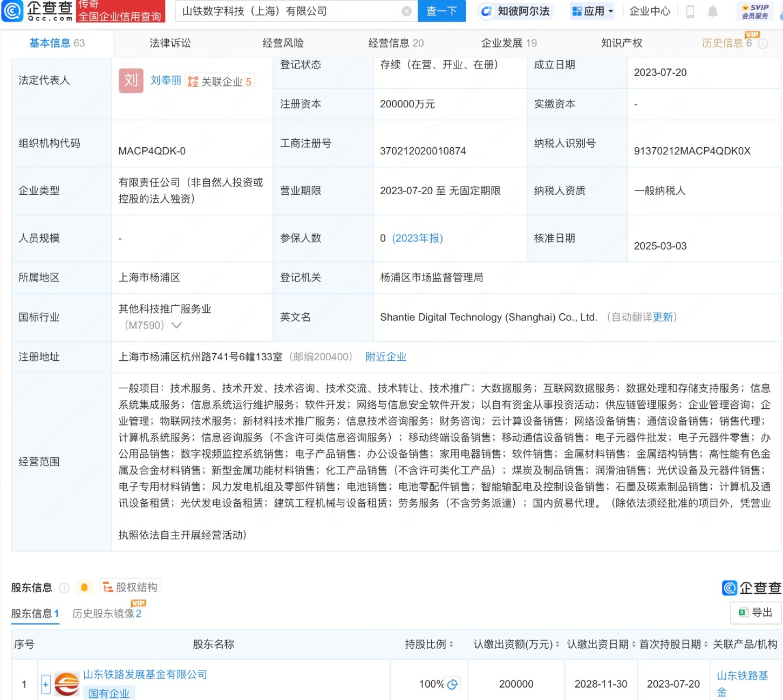The width and height of the screenshot is (783, 700).
Task: Click the 刘 avatar of legal representative
Action: click(131, 80)
